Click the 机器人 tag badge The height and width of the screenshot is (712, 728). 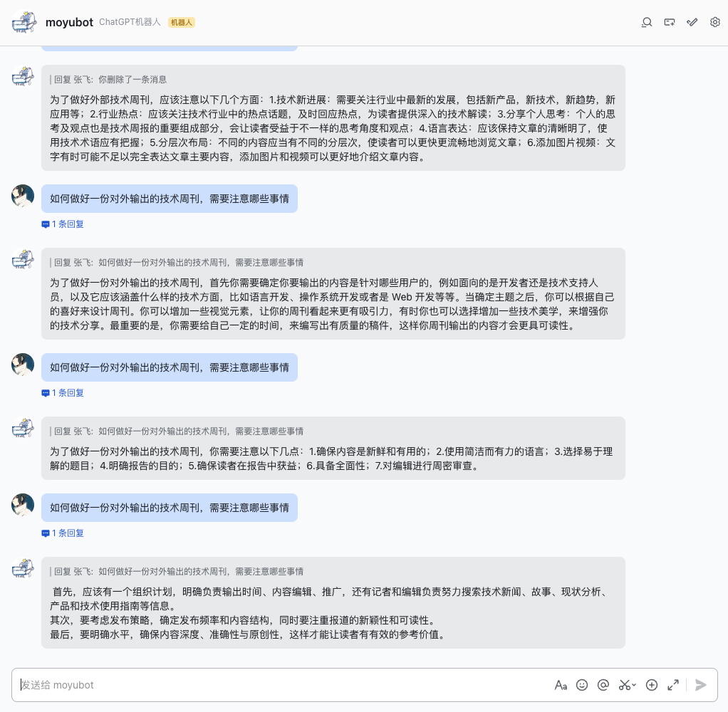click(182, 22)
